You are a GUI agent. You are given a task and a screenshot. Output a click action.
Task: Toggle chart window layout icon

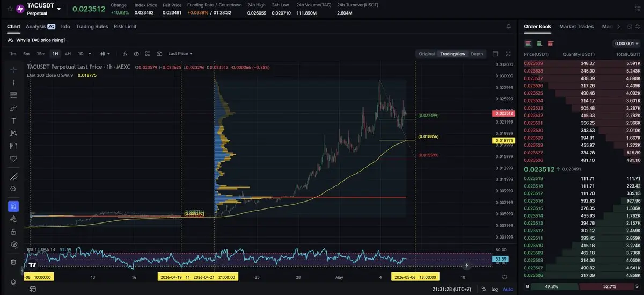(x=495, y=54)
